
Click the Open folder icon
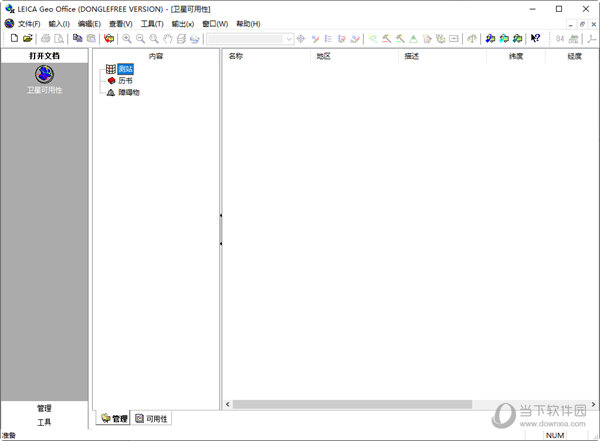coord(28,38)
